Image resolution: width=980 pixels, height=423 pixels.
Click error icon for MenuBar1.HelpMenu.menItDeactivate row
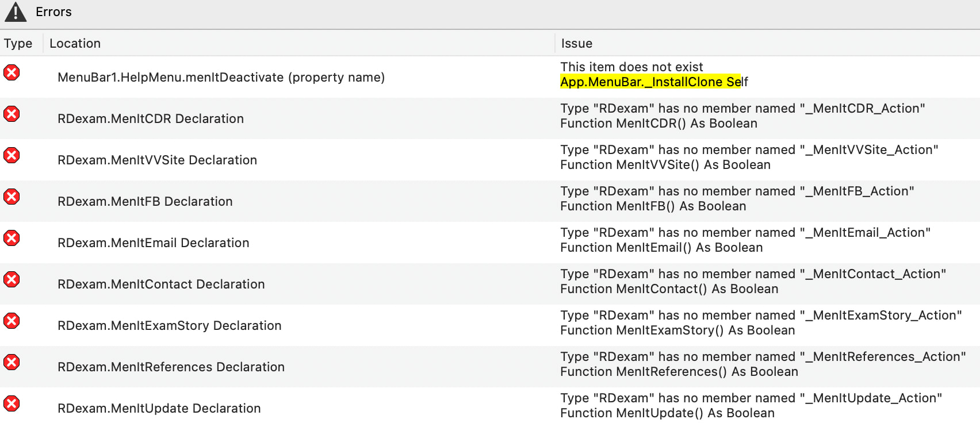pos(12,72)
